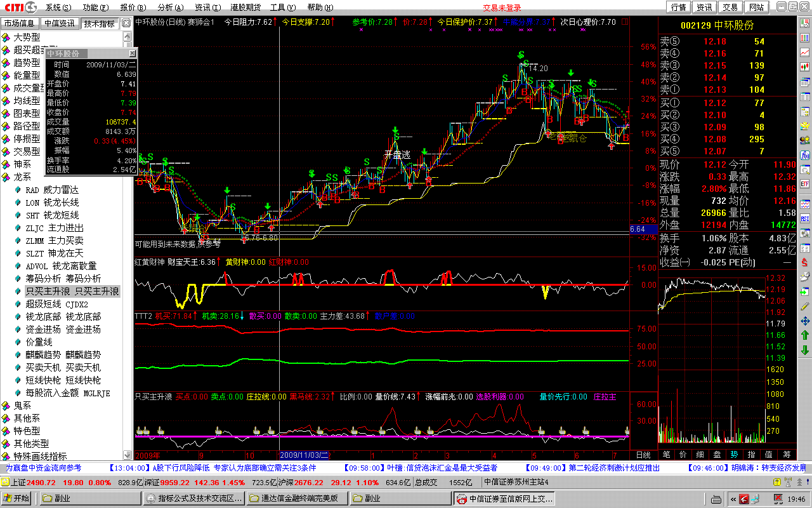Click the tree icon beside 神系
Image resolution: width=812 pixels, height=508 pixels.
[x=6, y=164]
